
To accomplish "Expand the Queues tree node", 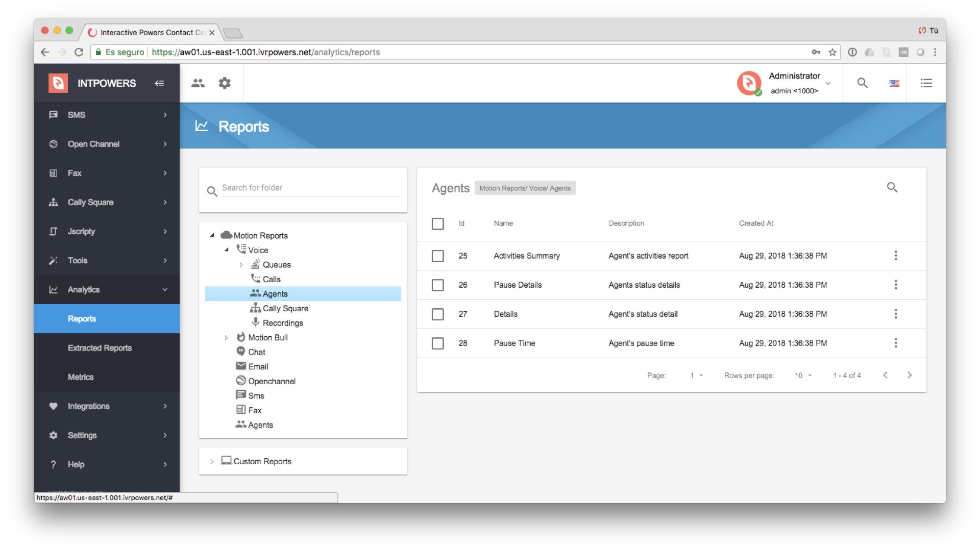I will point(241,265).
